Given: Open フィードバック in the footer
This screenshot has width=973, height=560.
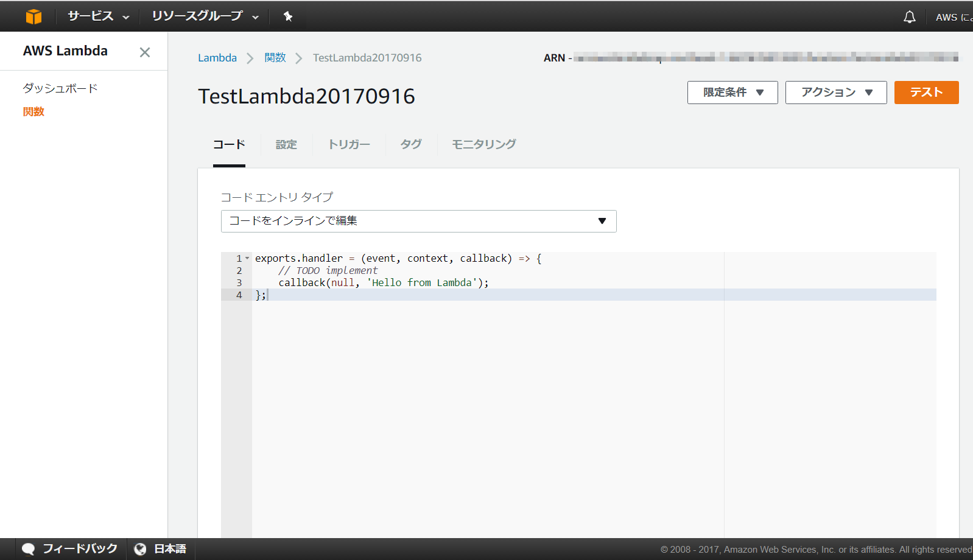Looking at the screenshot, I should tap(80, 548).
